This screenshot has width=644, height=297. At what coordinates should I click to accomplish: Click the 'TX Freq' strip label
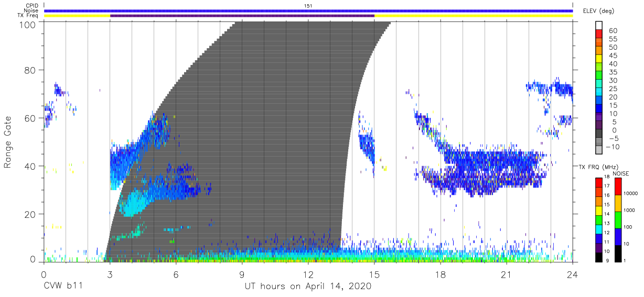(x=28, y=16)
